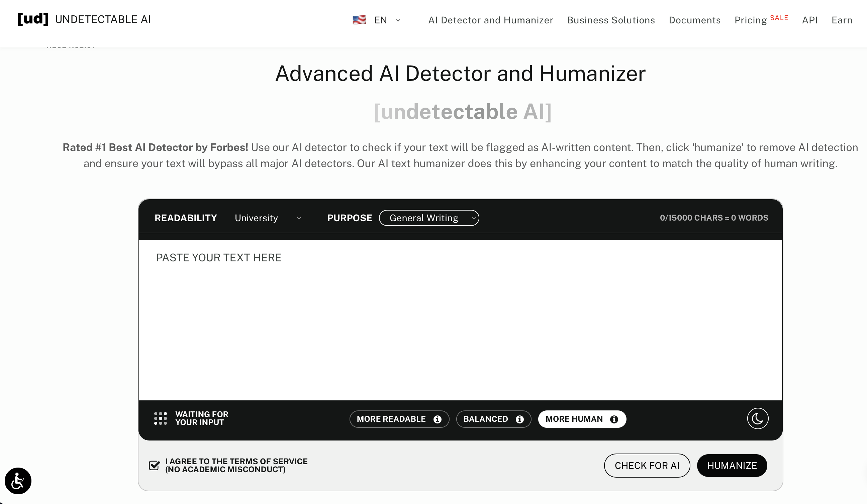Select the More Human mode
Screen dimensions: 867x504
(582, 419)
